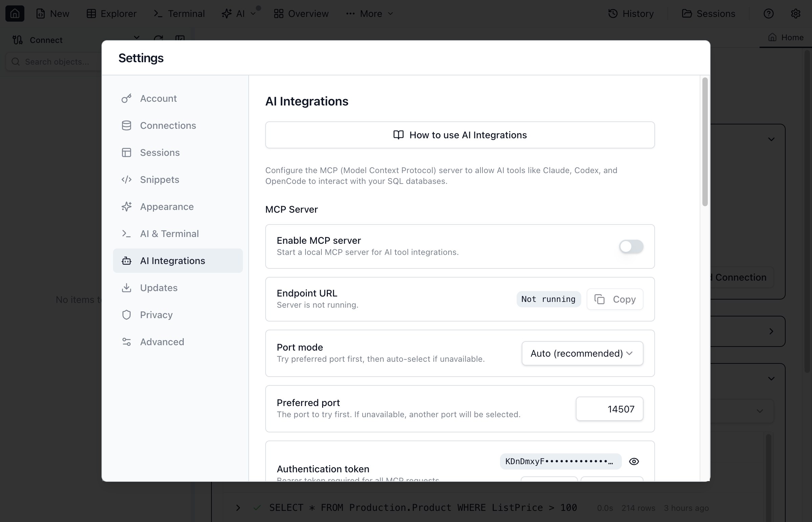This screenshot has width=812, height=522.
Task: Open the Overview panel
Action: tap(300, 14)
